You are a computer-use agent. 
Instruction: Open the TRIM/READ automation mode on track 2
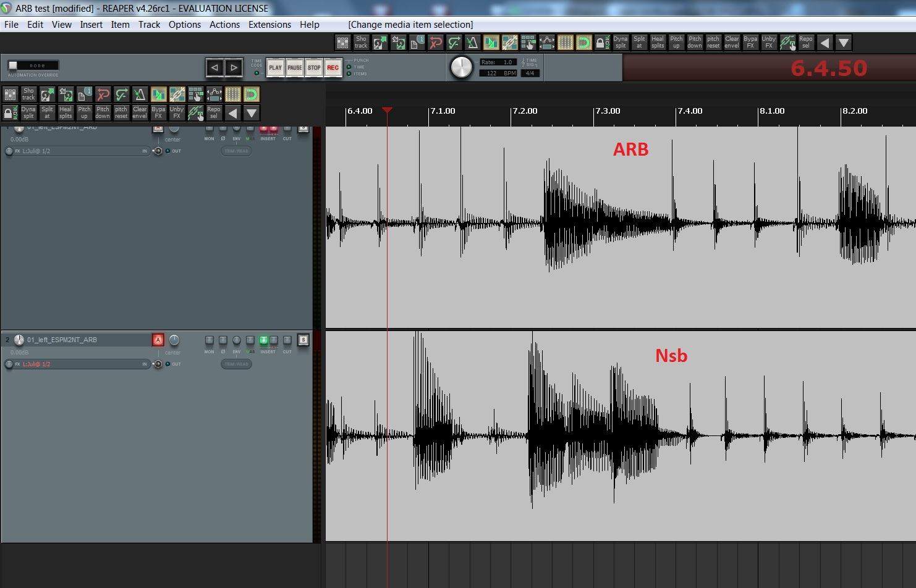tap(236, 364)
